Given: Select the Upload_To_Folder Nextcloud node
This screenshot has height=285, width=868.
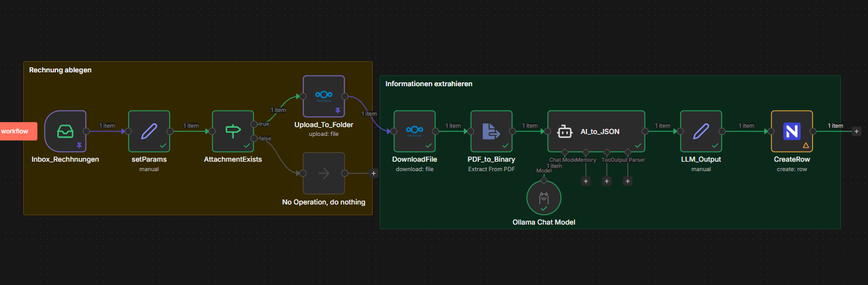Looking at the screenshot, I should point(324,96).
